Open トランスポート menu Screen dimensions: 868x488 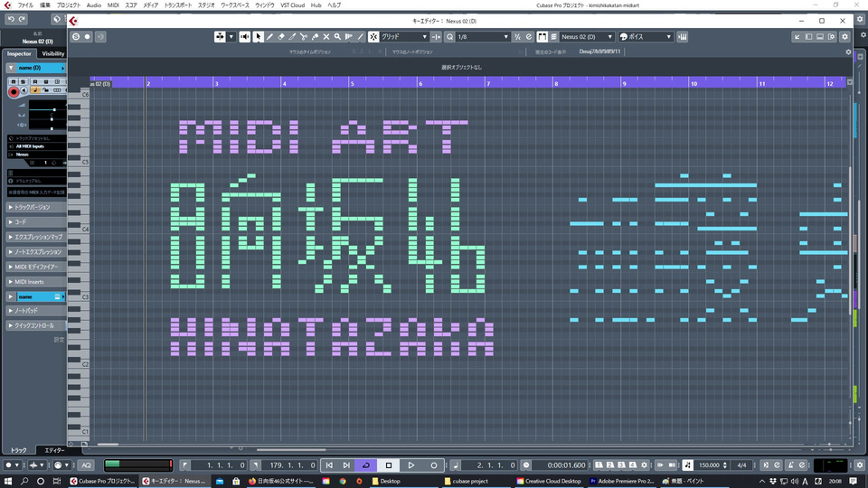[x=178, y=5]
